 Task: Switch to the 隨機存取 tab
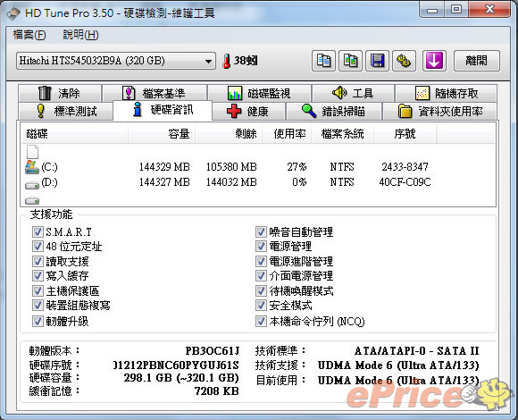[x=446, y=93]
